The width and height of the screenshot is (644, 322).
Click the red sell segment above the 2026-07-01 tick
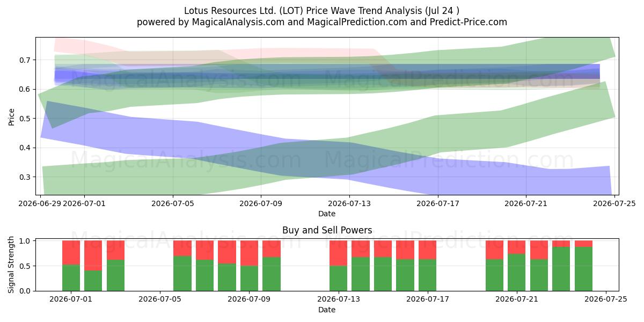coord(71,253)
